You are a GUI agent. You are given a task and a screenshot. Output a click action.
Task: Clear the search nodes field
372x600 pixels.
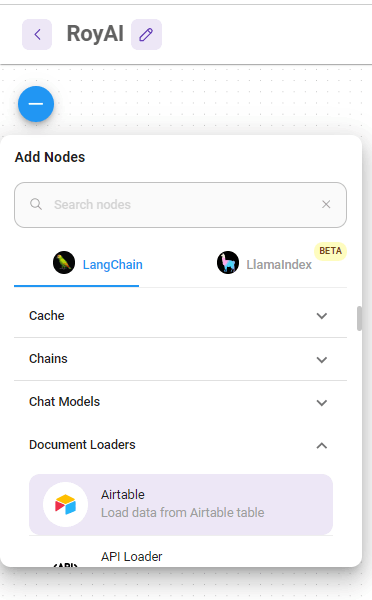(326, 204)
